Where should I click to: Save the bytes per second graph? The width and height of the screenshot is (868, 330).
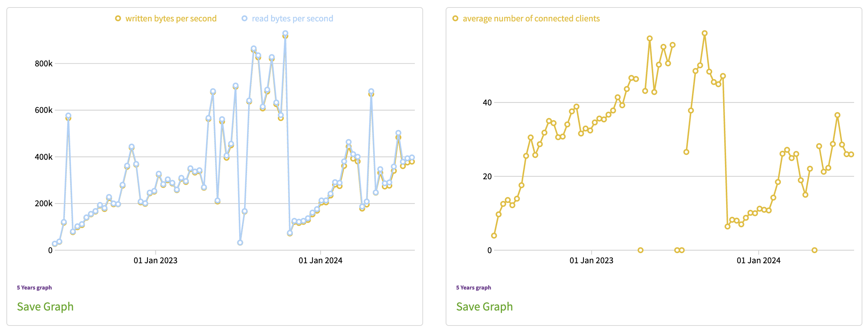(x=45, y=307)
